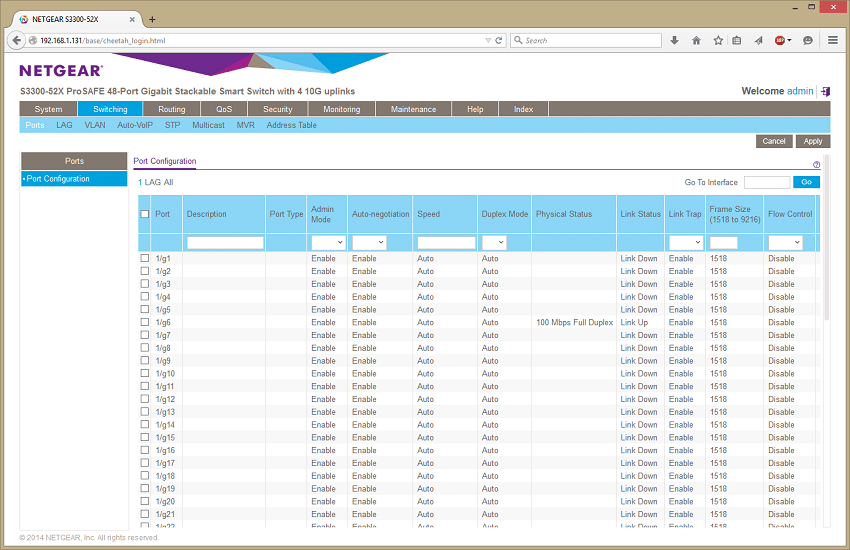Open the STP submenu
The height and width of the screenshot is (550, 850).
click(172, 125)
